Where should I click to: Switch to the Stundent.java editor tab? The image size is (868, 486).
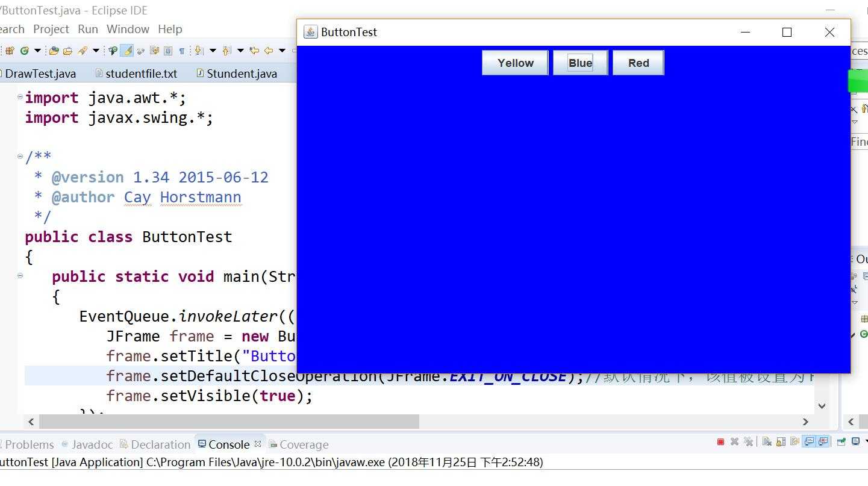[x=237, y=73]
